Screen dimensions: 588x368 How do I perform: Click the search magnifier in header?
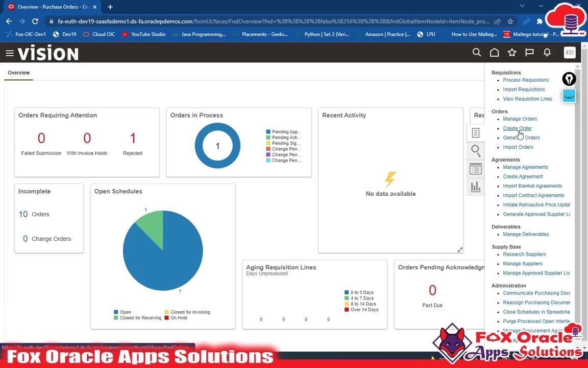click(x=477, y=53)
